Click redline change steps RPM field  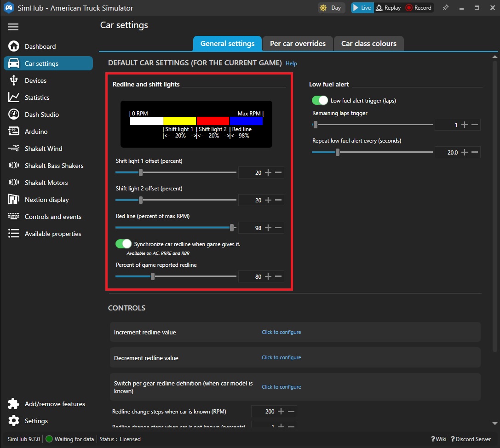click(x=264, y=411)
